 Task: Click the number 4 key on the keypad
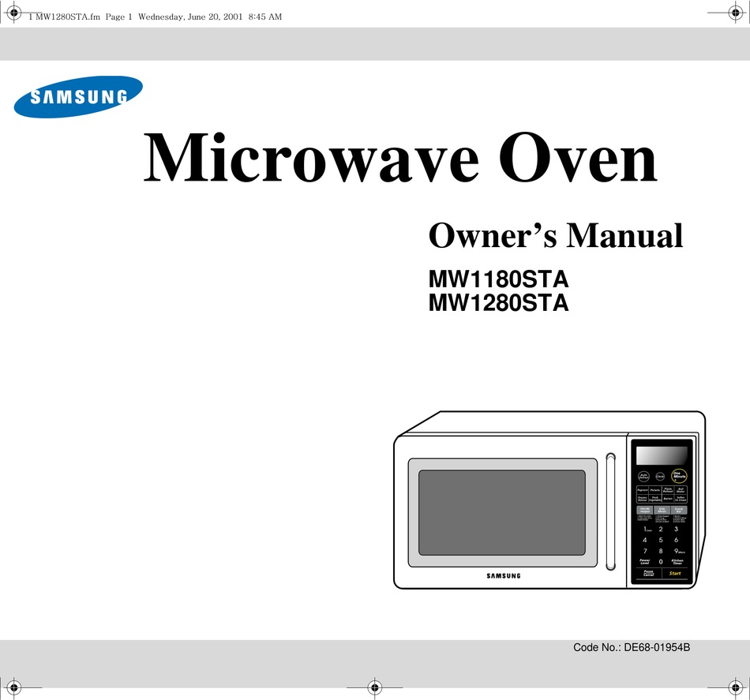click(x=645, y=540)
